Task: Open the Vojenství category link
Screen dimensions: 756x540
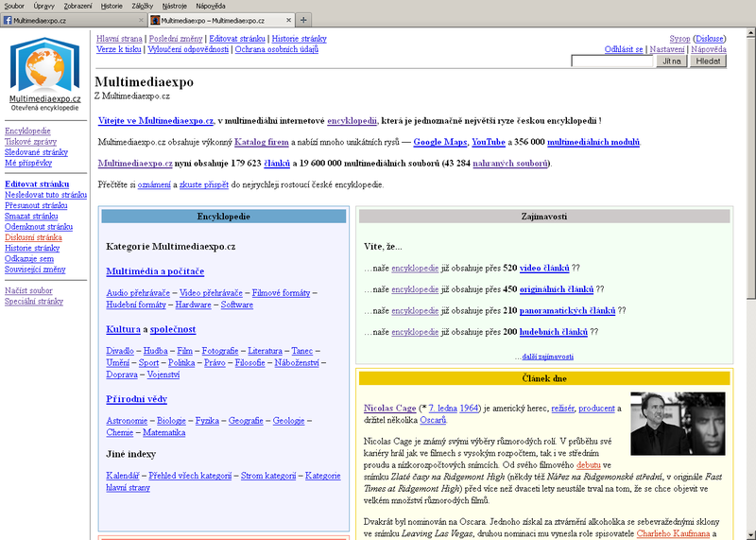Action: coord(163,374)
